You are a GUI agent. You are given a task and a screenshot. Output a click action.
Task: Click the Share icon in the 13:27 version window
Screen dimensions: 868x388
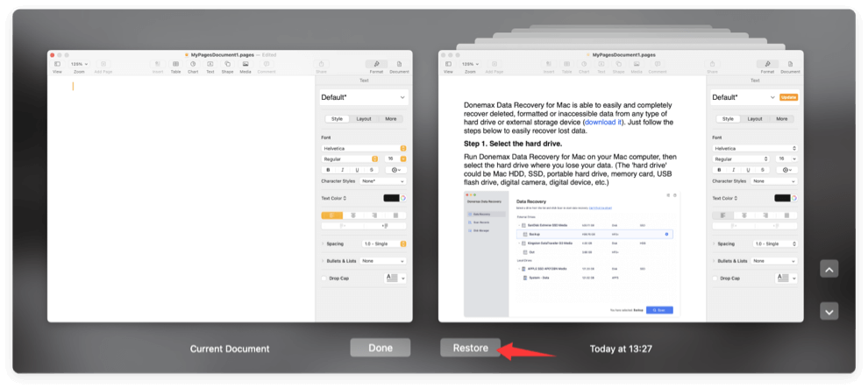click(x=713, y=64)
